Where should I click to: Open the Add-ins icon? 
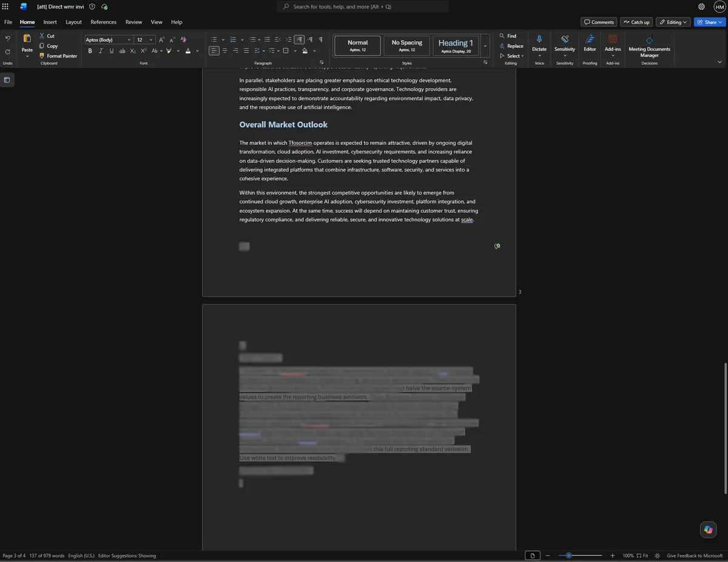click(613, 39)
